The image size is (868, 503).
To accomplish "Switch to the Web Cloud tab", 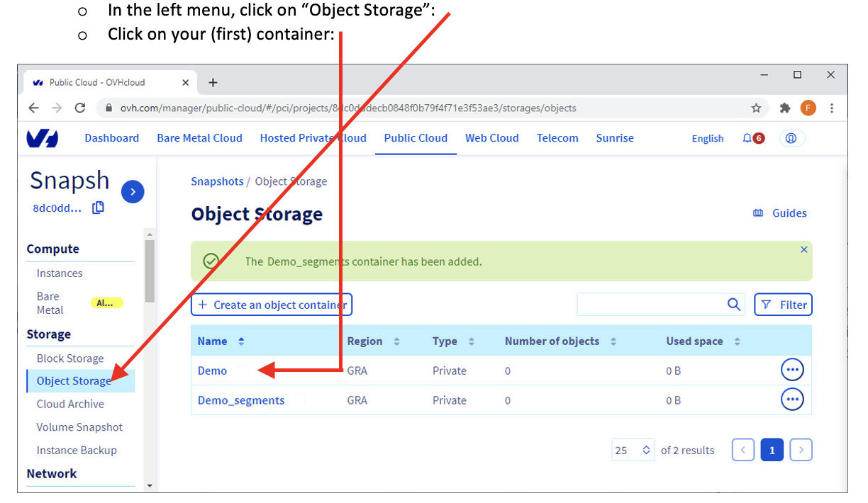I will (x=491, y=138).
